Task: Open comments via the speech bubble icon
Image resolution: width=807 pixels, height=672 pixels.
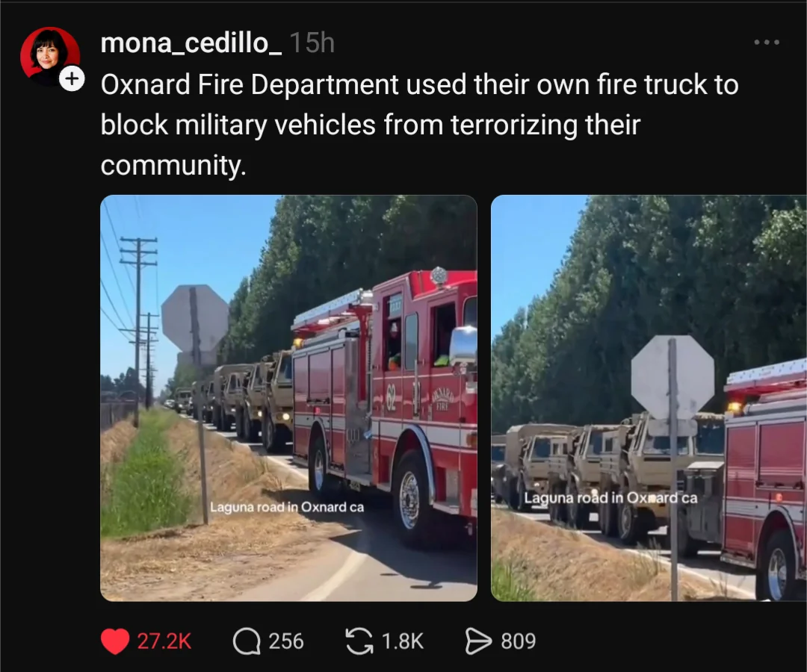Action: tap(247, 641)
